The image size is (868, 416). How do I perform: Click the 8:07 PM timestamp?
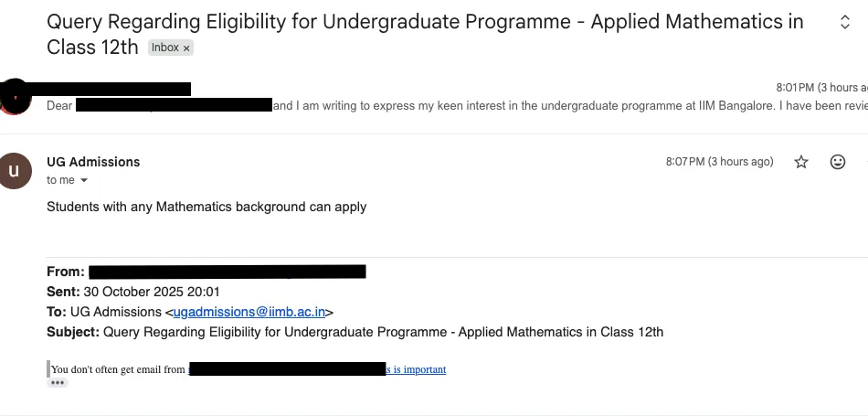coord(719,162)
